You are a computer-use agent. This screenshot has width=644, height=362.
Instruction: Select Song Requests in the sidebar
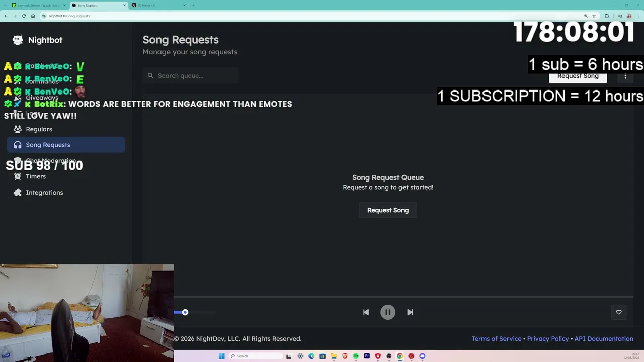[x=66, y=145]
